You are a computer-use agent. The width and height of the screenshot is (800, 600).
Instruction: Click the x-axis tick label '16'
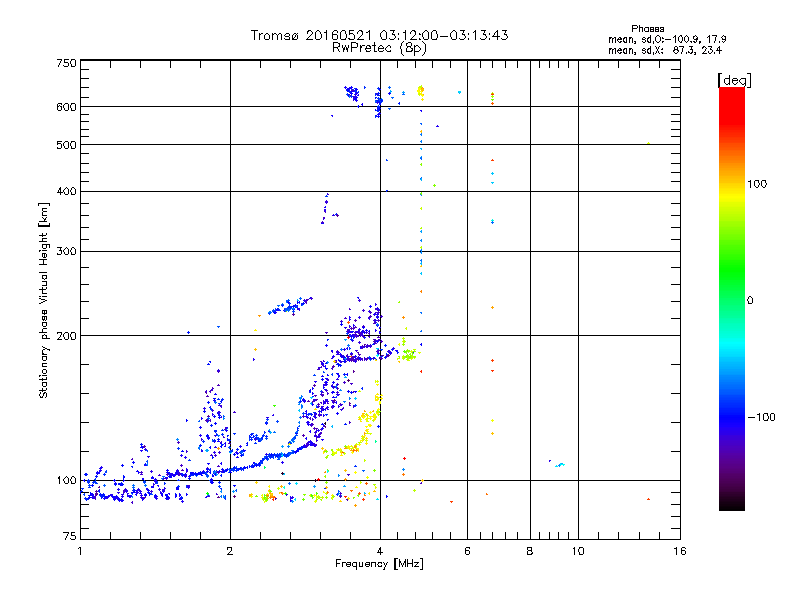tap(680, 551)
